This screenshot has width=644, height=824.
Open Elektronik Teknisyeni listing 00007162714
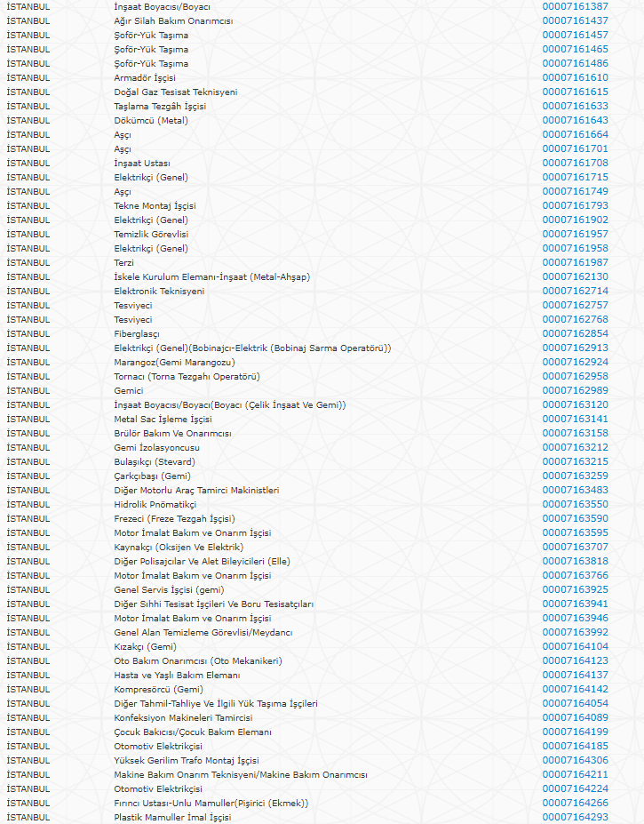coord(575,291)
